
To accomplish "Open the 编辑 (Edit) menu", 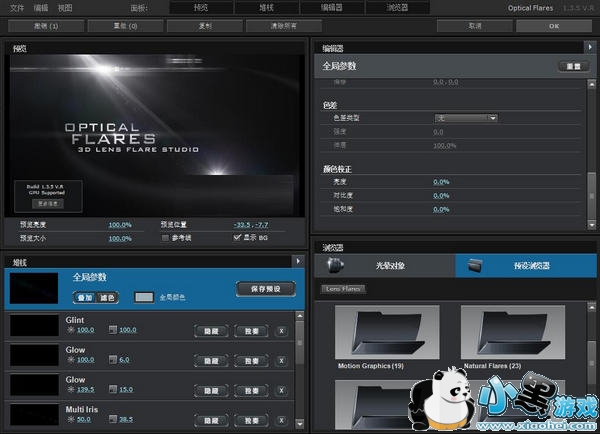I will (41, 8).
